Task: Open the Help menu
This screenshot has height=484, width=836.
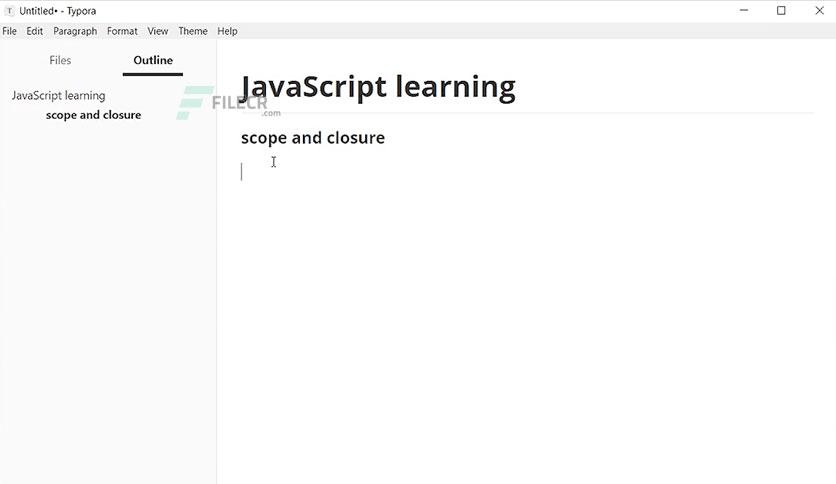Action: [x=227, y=31]
